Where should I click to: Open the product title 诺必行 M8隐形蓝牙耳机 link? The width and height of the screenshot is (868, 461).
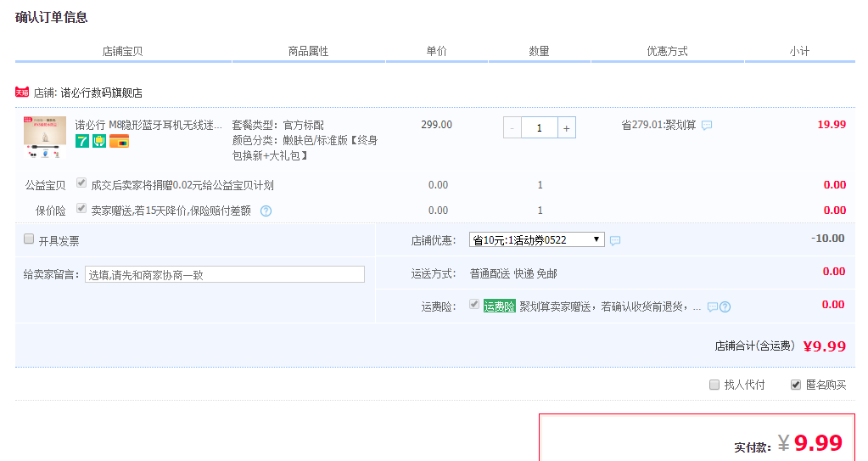(148, 125)
